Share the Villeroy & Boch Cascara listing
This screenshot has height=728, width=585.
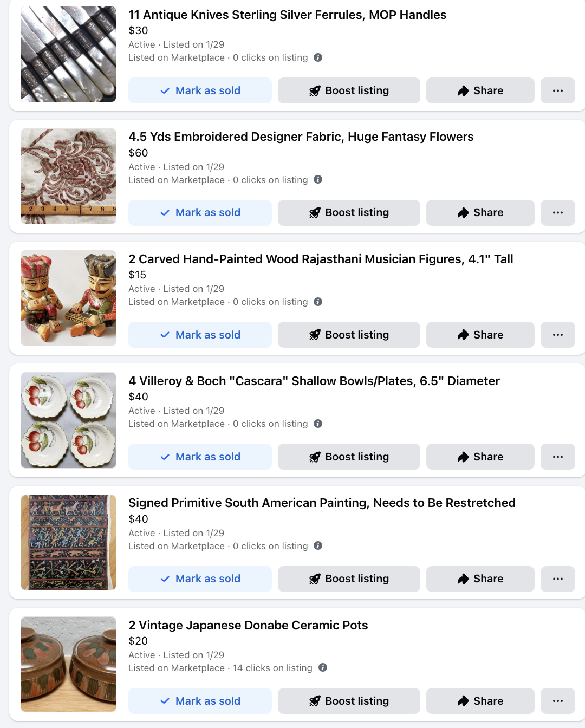pyautogui.click(x=480, y=457)
